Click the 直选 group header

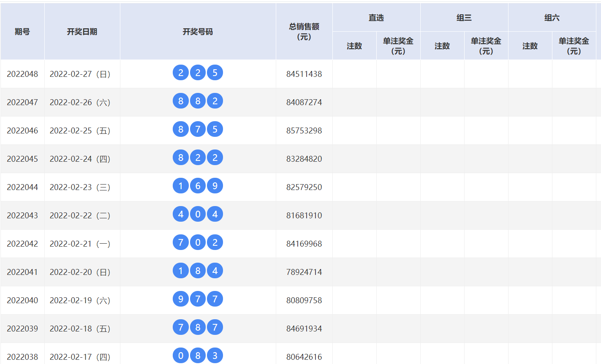376,17
